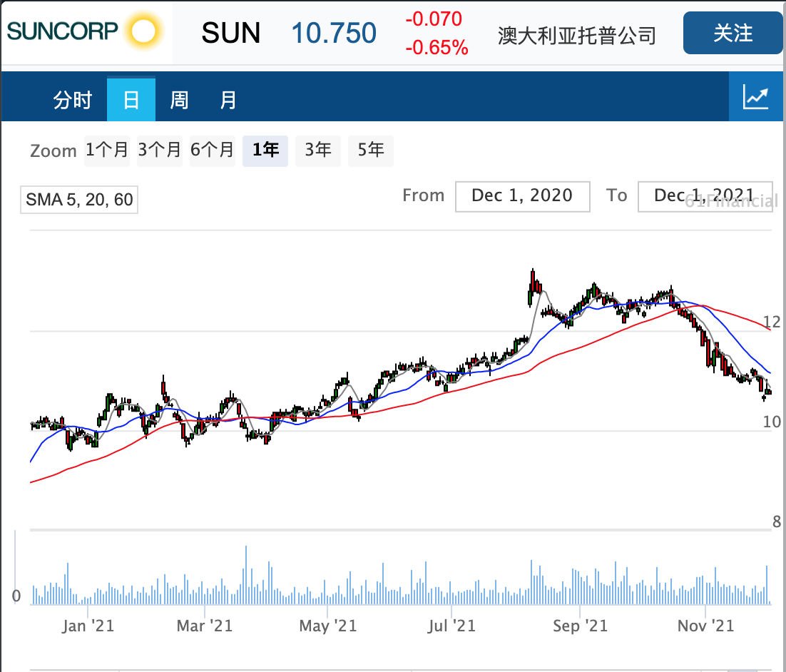
Task: Select the 1年 zoom range
Action: click(265, 150)
